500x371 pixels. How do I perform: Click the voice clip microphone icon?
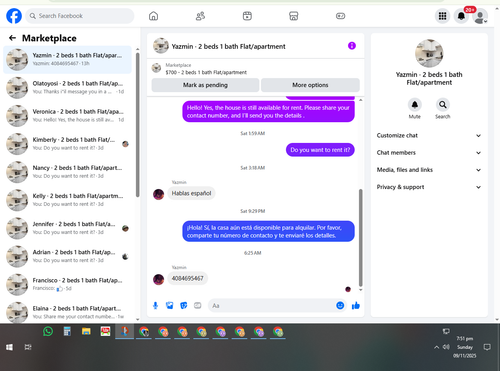pos(155,305)
